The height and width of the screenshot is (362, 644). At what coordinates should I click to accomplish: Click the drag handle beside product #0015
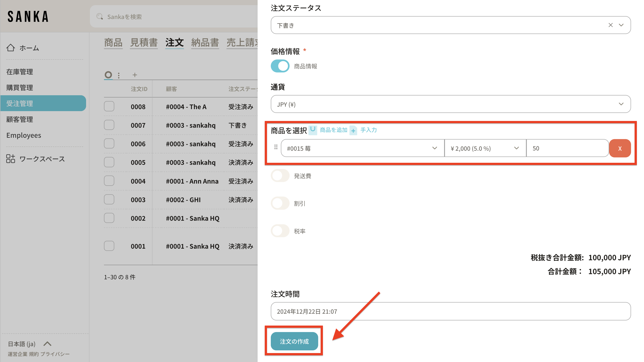[x=276, y=147]
